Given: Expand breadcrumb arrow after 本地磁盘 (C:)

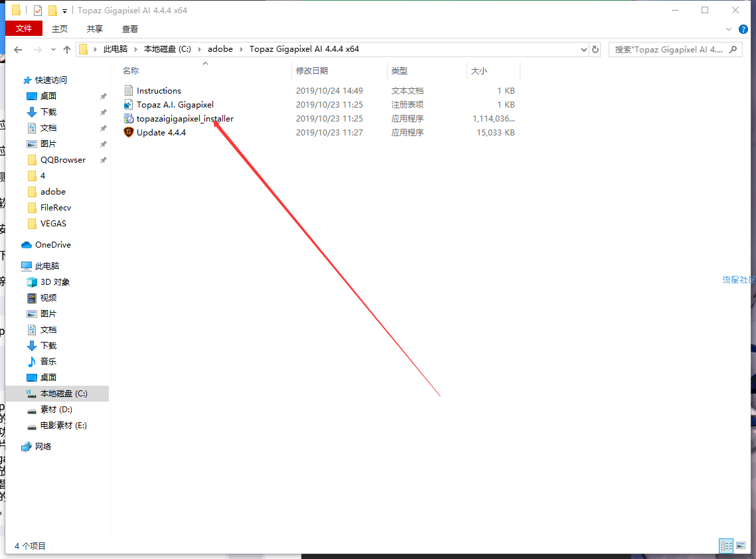Looking at the screenshot, I should [199, 49].
